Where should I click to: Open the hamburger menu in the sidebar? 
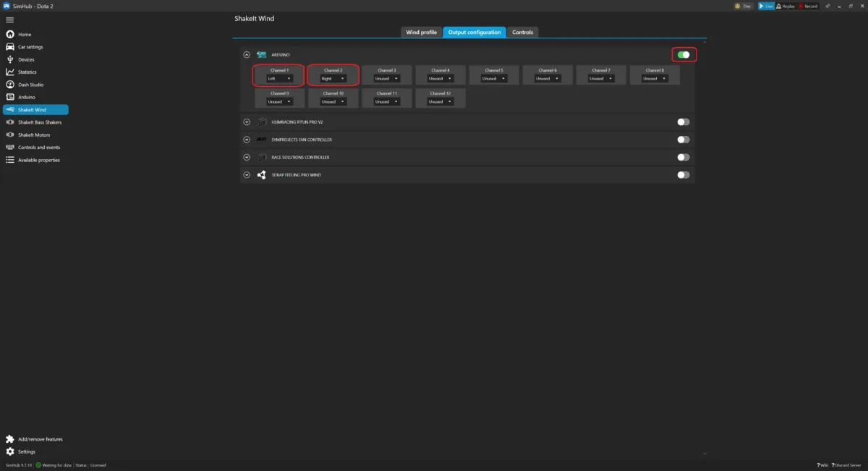(9, 20)
